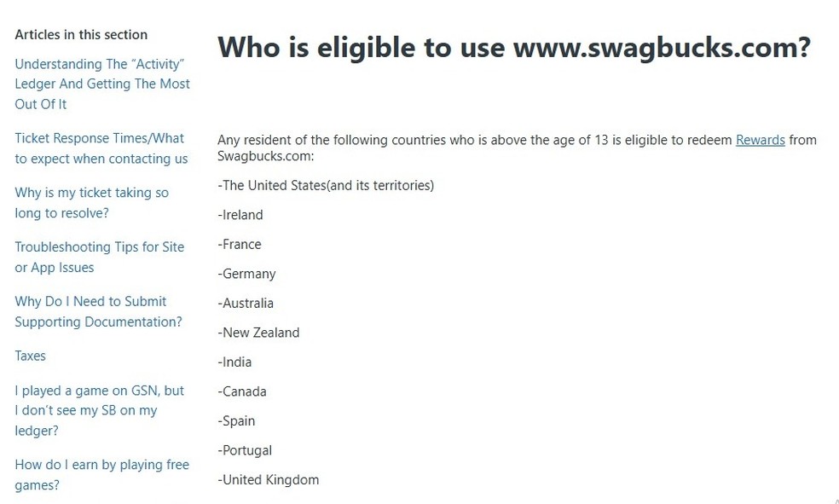Click the Canada list entry
Image resolution: width=839 pixels, height=504 pixels.
click(x=242, y=391)
